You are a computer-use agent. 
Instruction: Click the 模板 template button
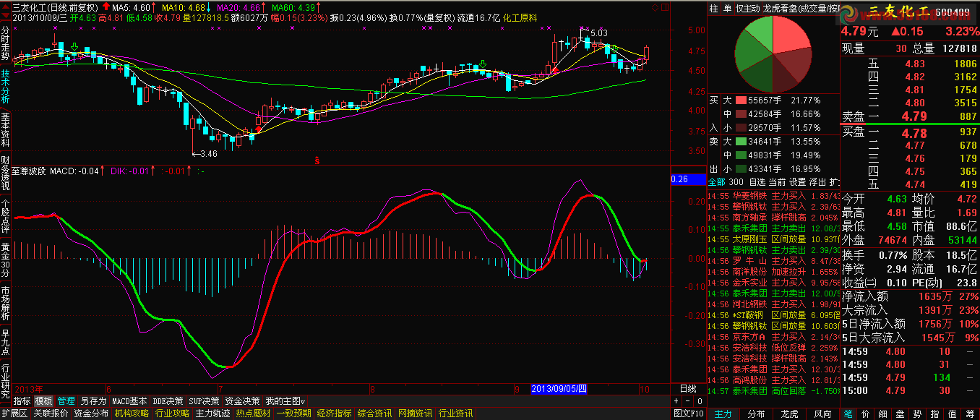tap(44, 400)
